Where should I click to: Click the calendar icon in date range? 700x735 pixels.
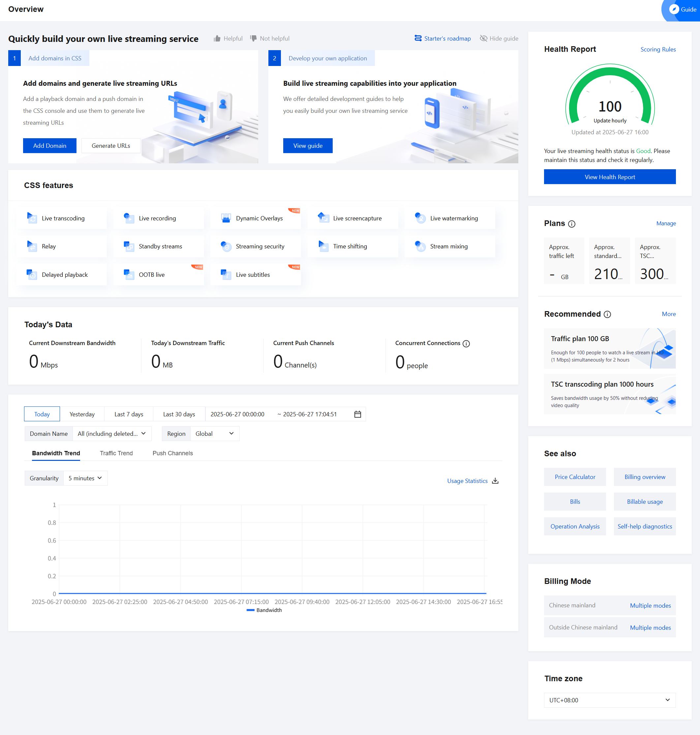(357, 414)
